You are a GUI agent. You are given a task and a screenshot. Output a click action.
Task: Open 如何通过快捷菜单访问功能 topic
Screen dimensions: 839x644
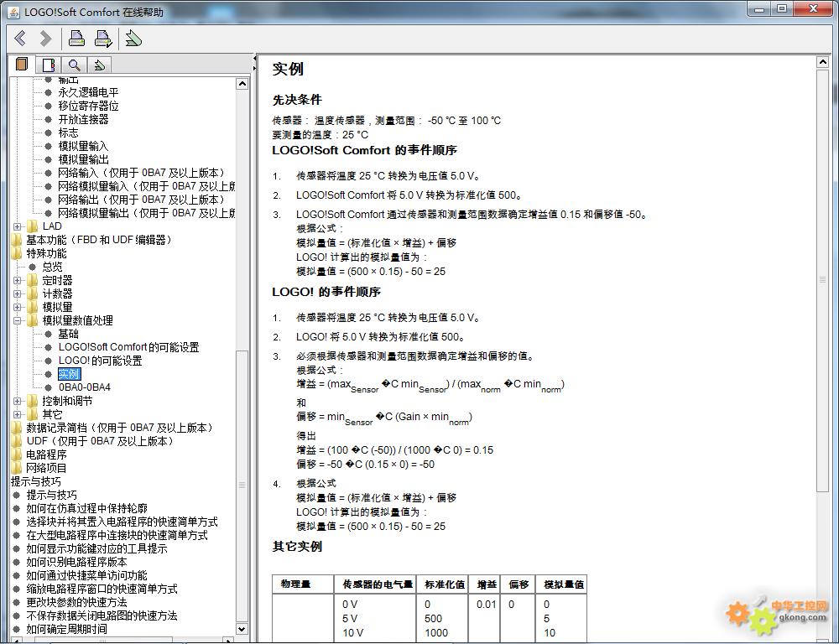(86, 575)
